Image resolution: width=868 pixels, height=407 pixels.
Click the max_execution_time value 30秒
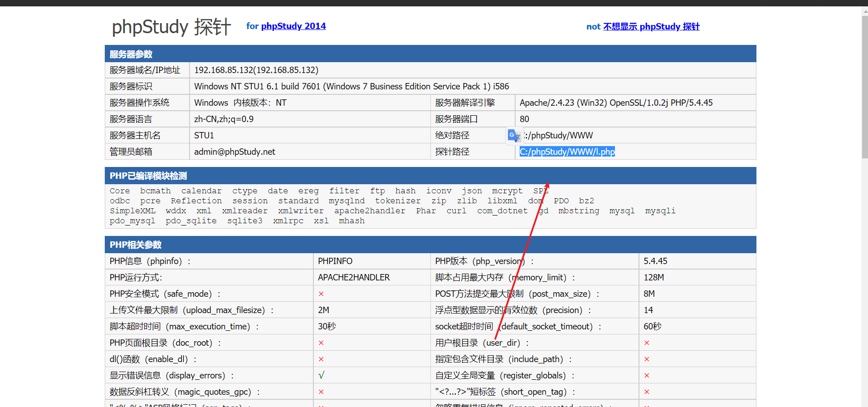327,326
